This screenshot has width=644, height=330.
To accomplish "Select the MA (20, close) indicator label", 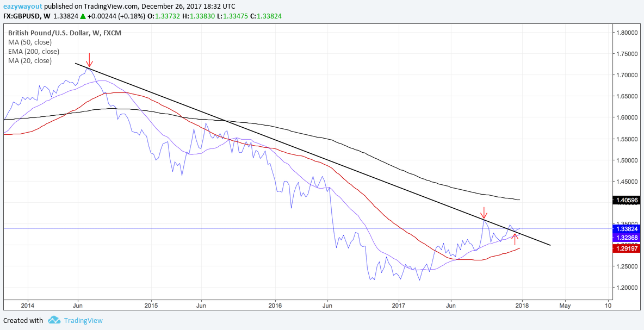I will (x=29, y=61).
